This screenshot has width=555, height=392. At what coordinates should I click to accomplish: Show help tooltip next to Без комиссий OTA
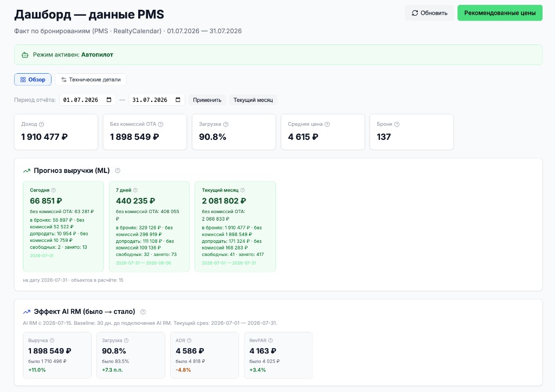(160, 124)
